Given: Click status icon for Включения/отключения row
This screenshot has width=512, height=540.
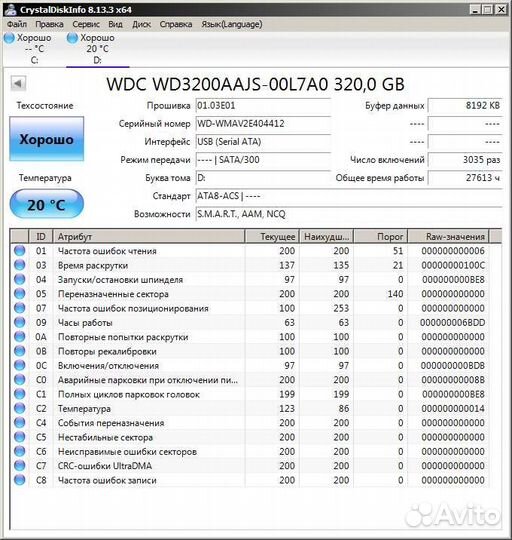Looking at the screenshot, I should coord(20,365).
